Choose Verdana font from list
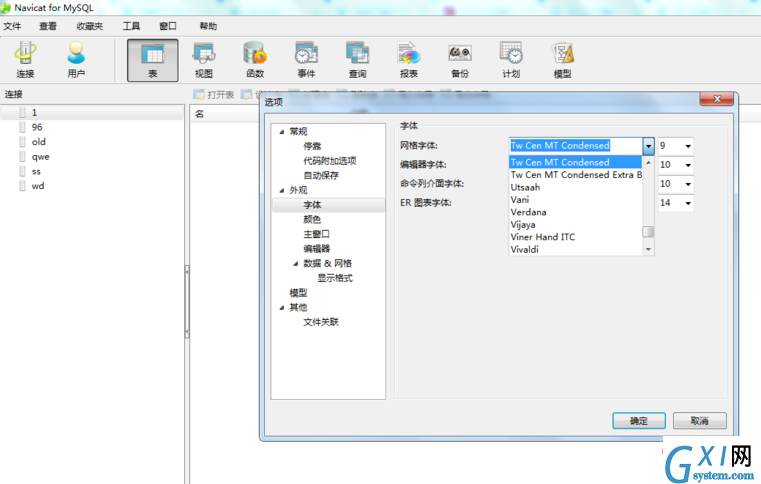The image size is (761, 484). point(576,212)
